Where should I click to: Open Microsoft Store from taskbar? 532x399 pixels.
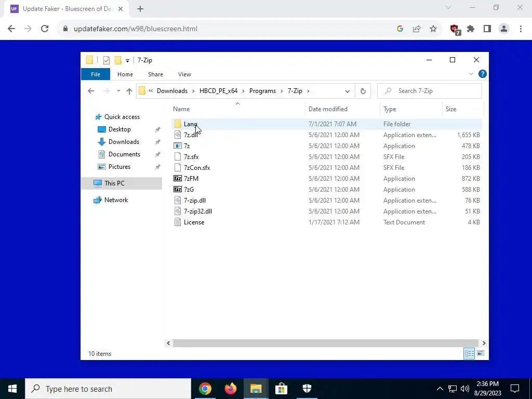click(281, 389)
